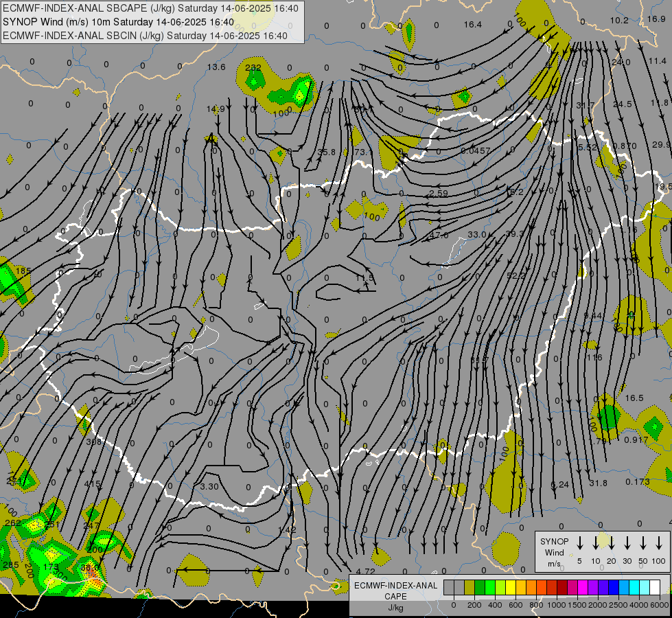Viewport: 672px width, 618px height.
Task: Click the 5 m/s wind arrow in legend
Action: (579, 542)
